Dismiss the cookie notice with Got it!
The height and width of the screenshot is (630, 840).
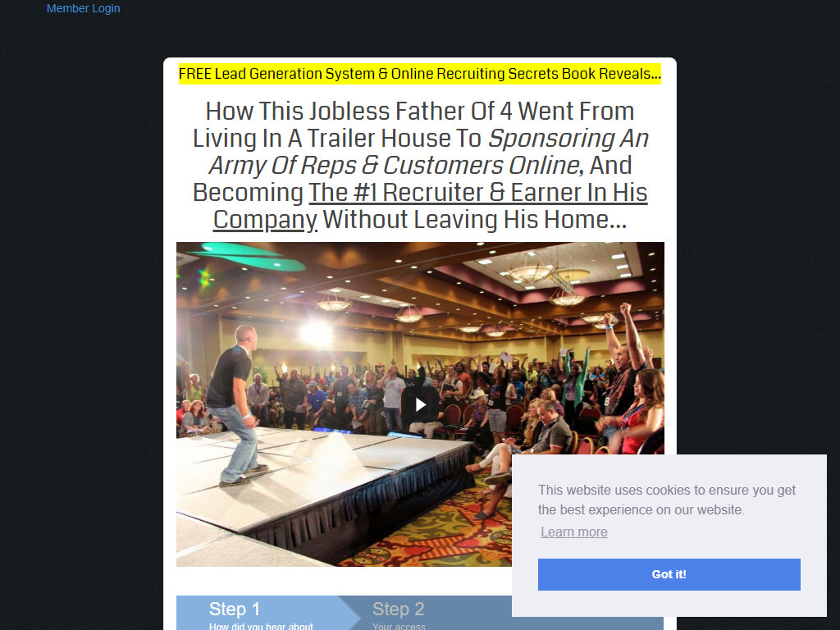669,574
